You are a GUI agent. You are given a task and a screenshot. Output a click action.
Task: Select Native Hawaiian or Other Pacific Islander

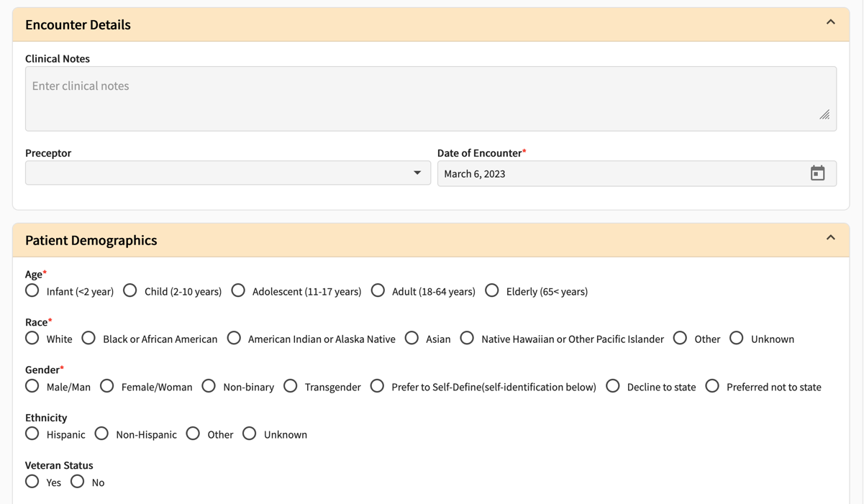click(467, 338)
